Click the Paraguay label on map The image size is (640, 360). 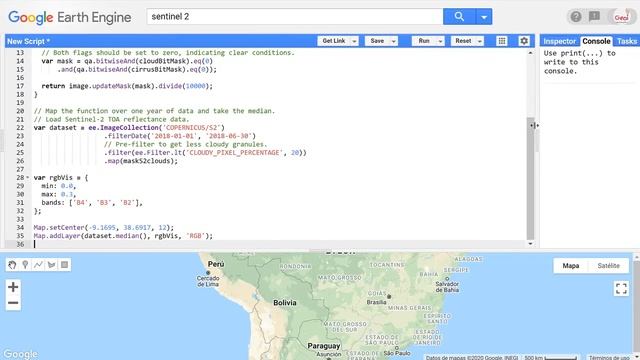click(324, 346)
